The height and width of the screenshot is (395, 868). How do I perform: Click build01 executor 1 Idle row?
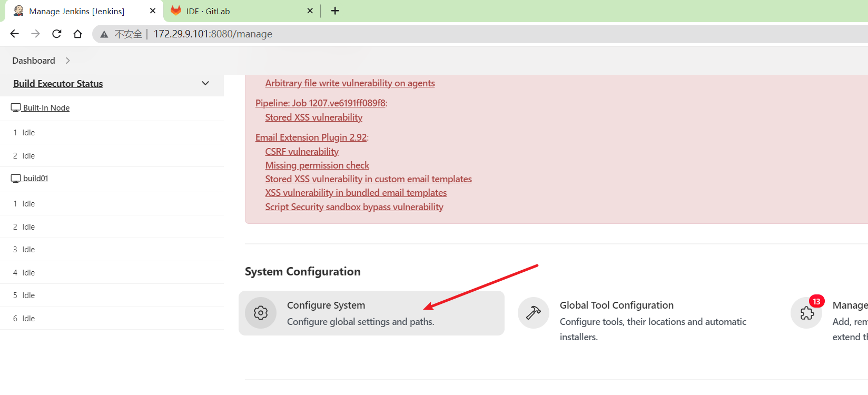112,204
